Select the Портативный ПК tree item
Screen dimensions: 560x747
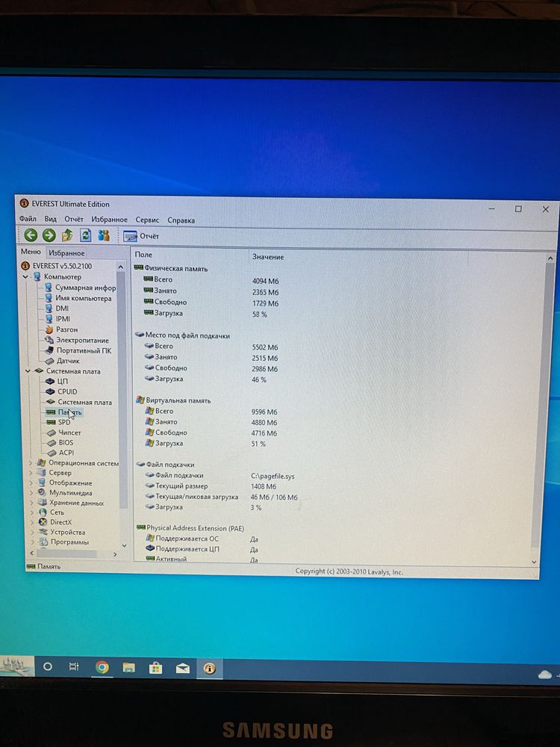pos(78,350)
